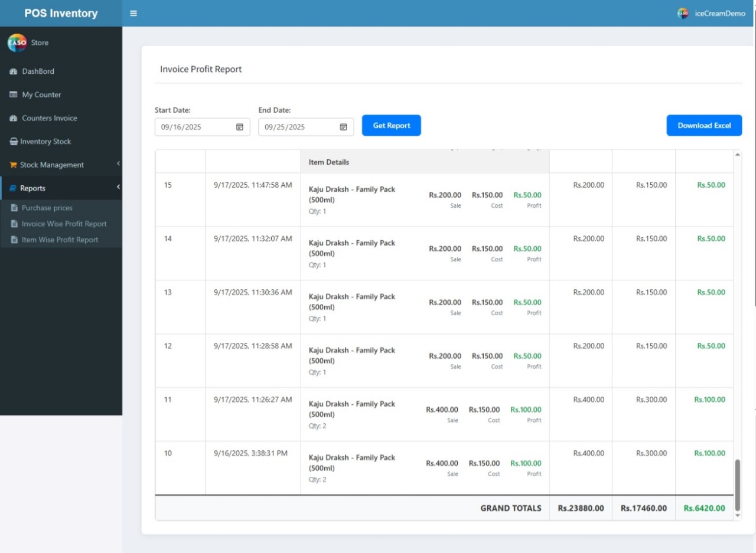Click the DashBord sidebar icon
Screen dimensions: 756x553
coord(13,71)
